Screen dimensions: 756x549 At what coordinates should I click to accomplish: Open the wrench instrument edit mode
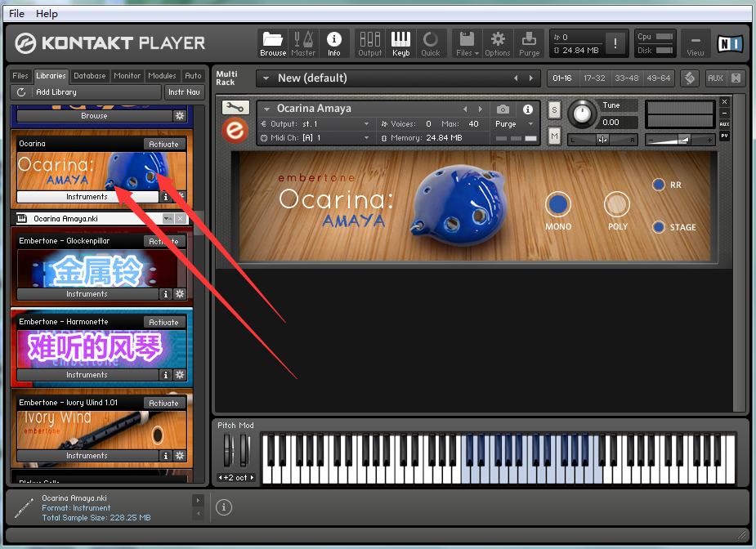pyautogui.click(x=235, y=107)
